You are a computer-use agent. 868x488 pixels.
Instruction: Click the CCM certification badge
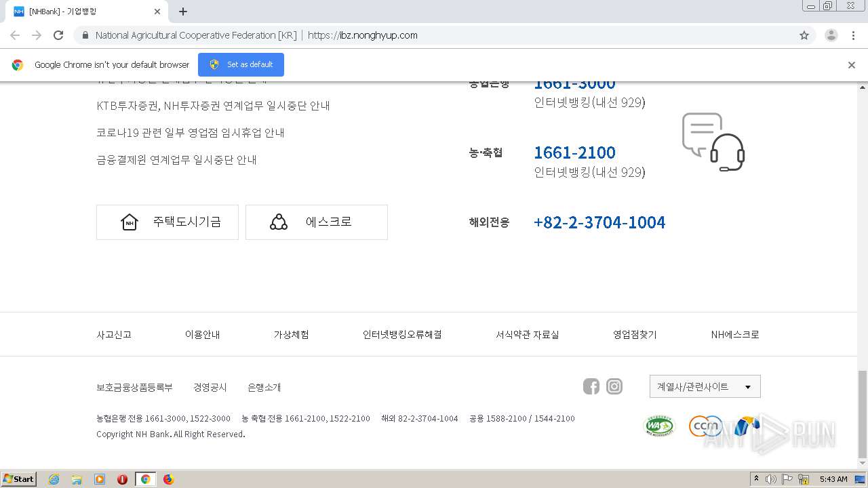click(x=705, y=426)
